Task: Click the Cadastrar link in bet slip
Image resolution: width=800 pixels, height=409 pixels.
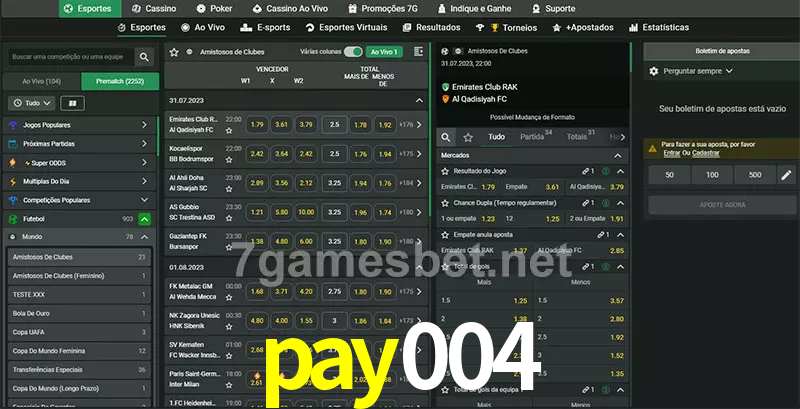Action: [706, 153]
